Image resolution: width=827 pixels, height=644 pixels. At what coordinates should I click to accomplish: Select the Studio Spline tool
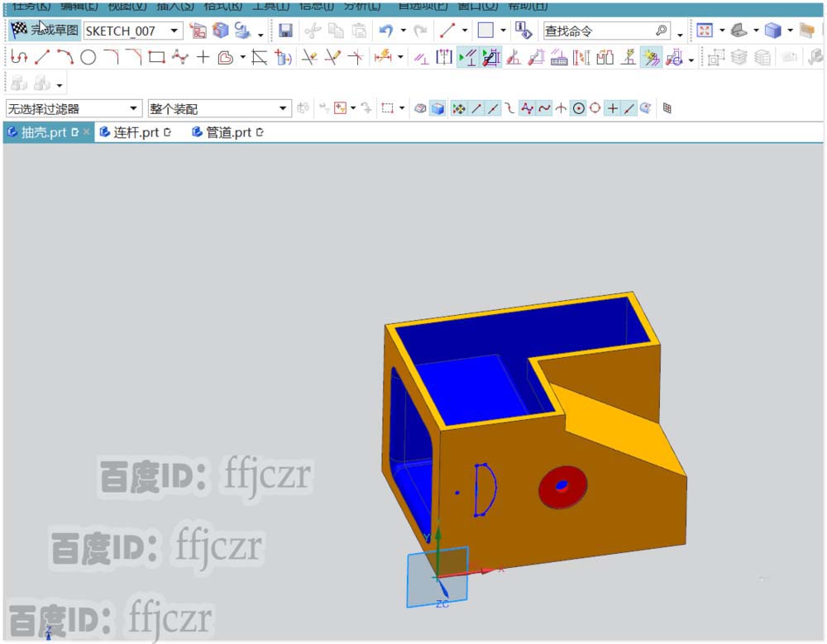[x=179, y=56]
